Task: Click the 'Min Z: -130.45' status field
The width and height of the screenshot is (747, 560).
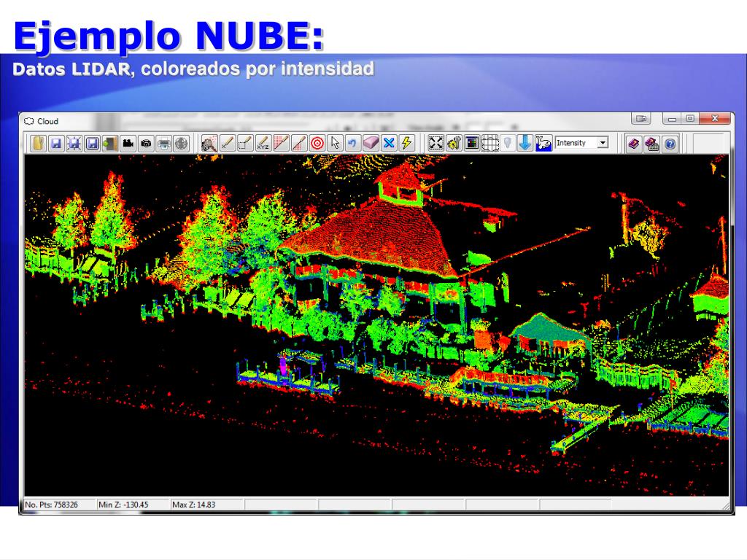Action: click(133, 505)
